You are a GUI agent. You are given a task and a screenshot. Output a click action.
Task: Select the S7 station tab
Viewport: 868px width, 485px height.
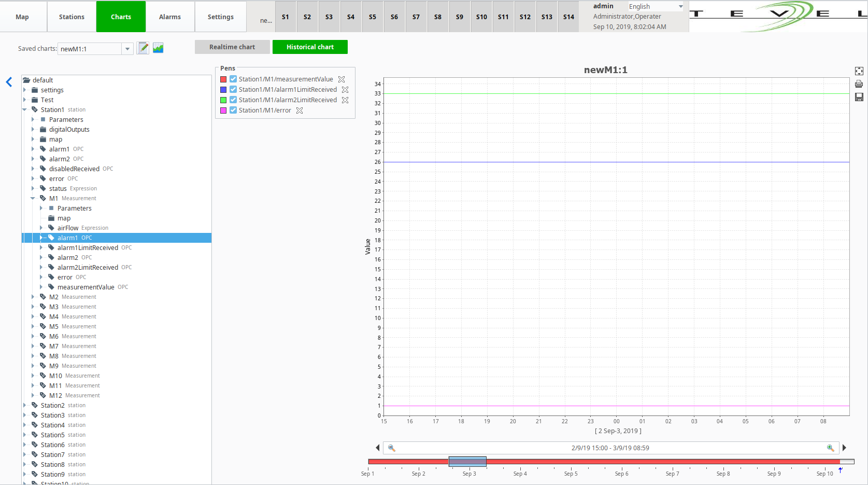[416, 17]
